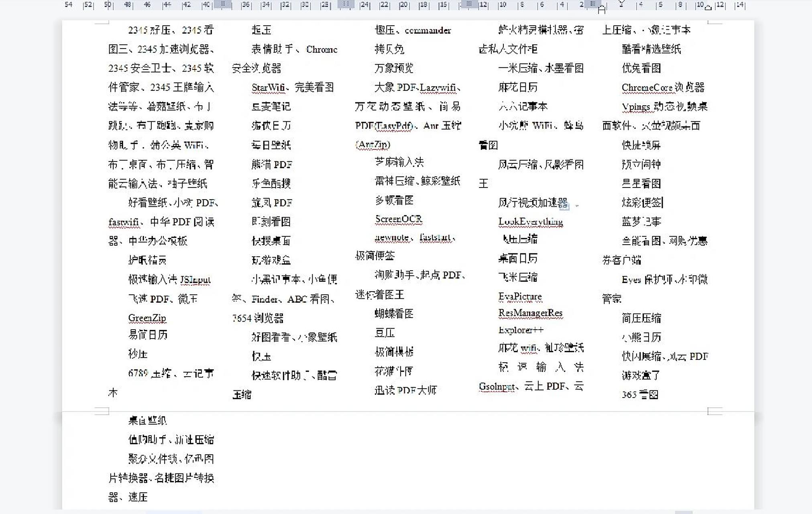Click the word LookEverything in fourth column
The image size is (812, 514).
531,222
